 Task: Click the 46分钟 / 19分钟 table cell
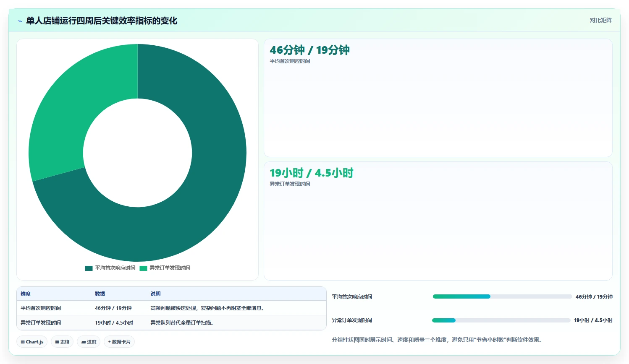113,308
